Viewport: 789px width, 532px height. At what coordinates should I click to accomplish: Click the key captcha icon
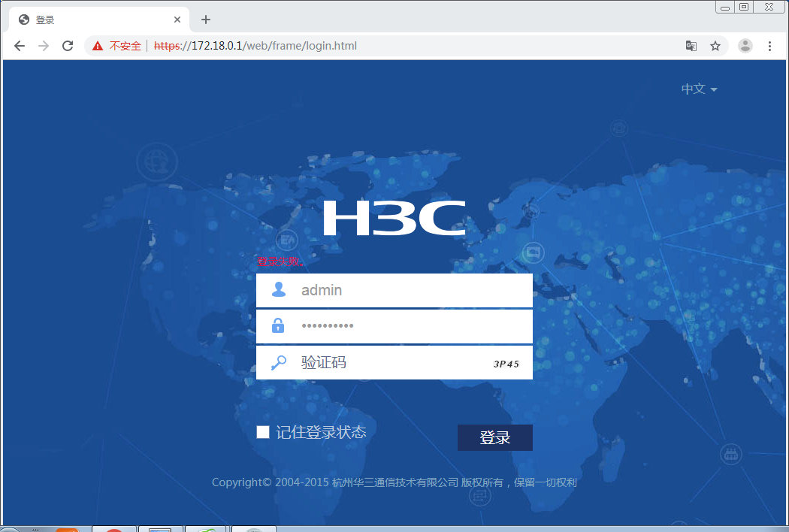(278, 362)
